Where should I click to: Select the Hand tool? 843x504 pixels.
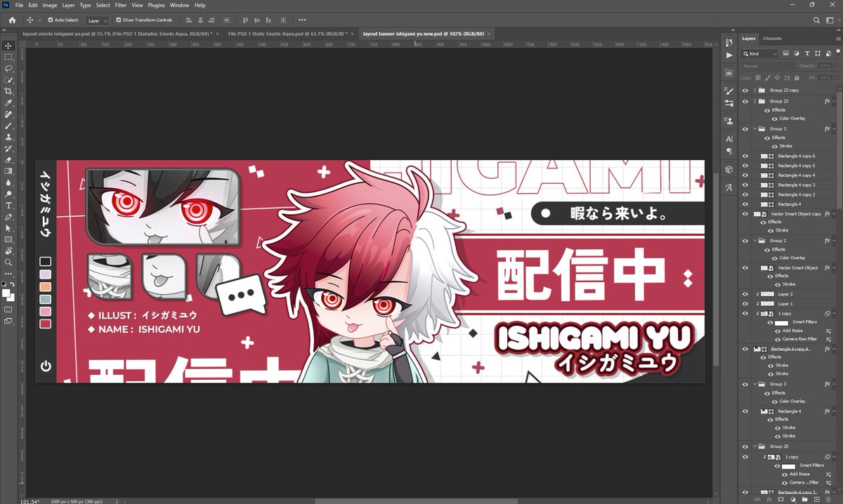pos(8,251)
